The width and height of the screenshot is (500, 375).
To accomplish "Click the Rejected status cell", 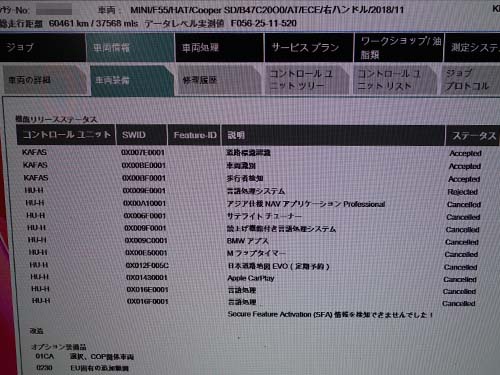I will [463, 192].
